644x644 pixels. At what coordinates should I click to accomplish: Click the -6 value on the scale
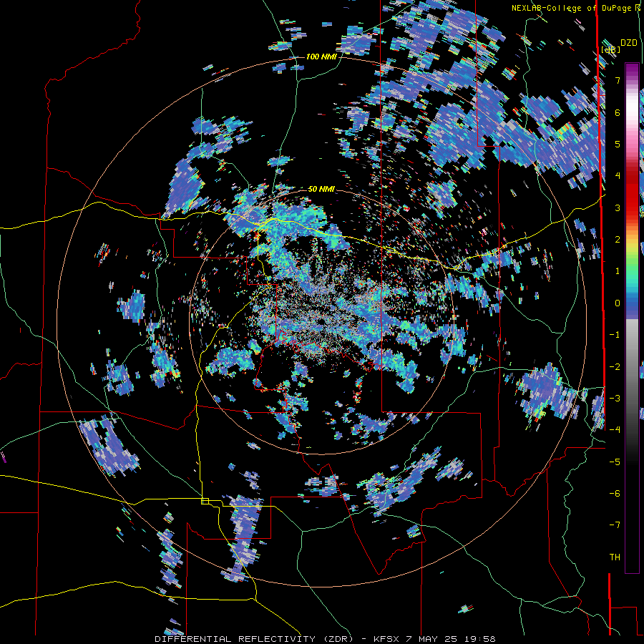(x=615, y=493)
